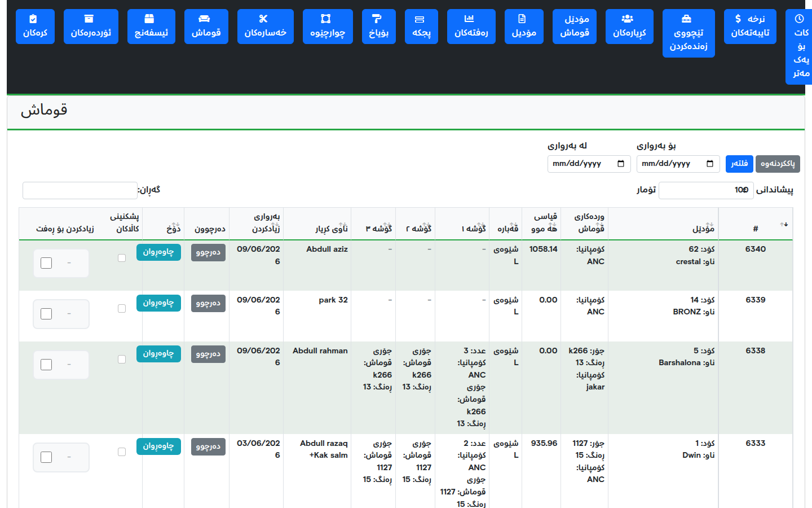Viewport: 812px width, 508px height.
Task: Focus the بۆ بەرواری date field
Action: click(x=678, y=164)
